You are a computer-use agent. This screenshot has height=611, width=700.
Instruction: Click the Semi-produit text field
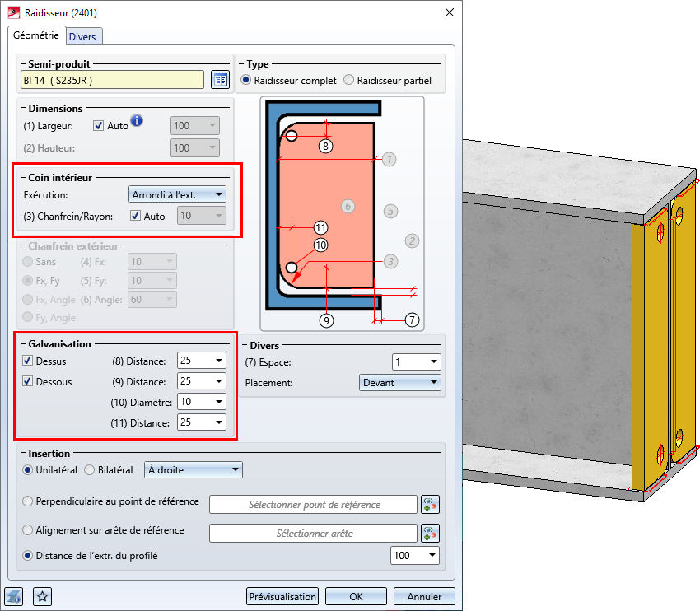pos(112,80)
